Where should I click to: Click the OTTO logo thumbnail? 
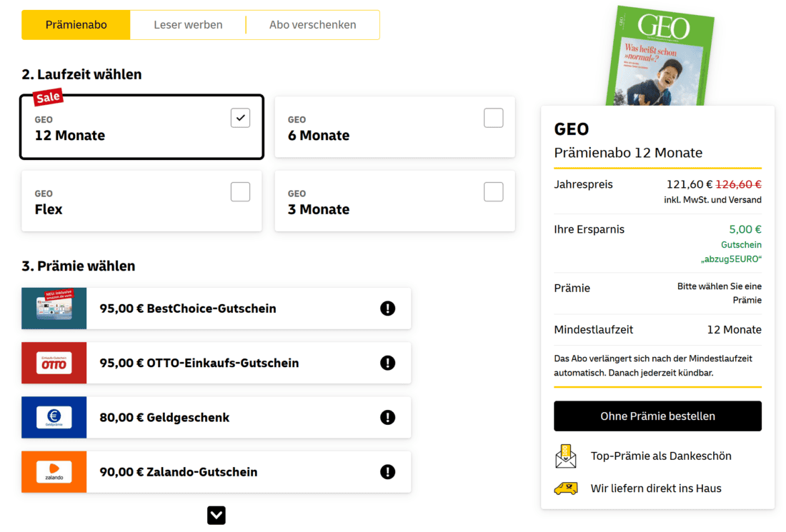pos(54,363)
